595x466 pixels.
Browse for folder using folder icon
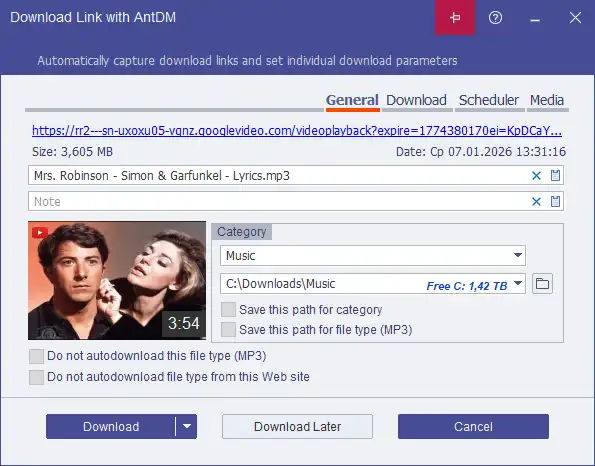pyautogui.click(x=542, y=283)
